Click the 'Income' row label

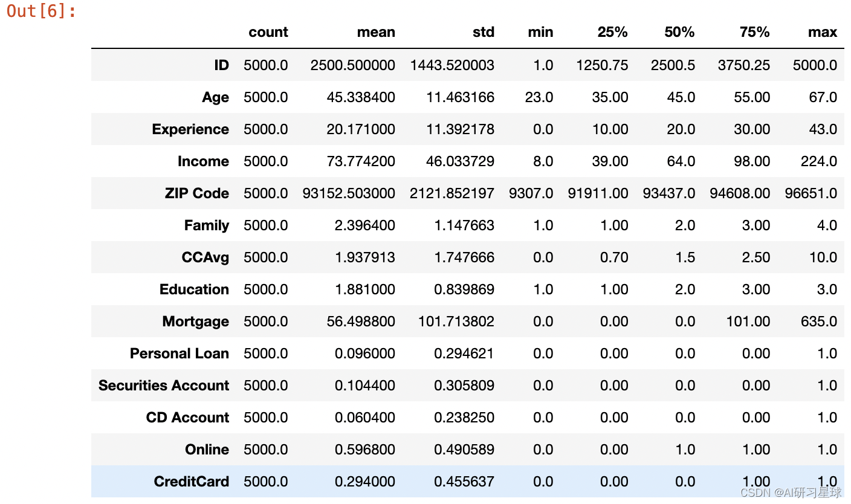pos(203,161)
